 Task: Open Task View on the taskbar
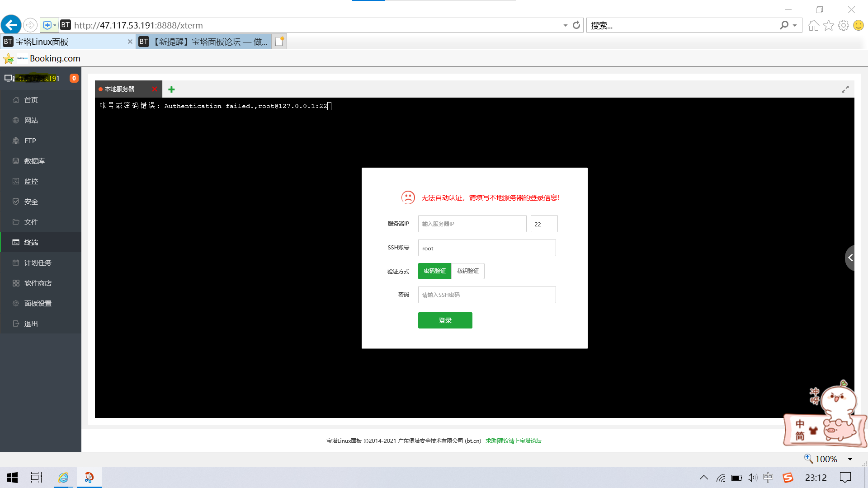(36, 478)
